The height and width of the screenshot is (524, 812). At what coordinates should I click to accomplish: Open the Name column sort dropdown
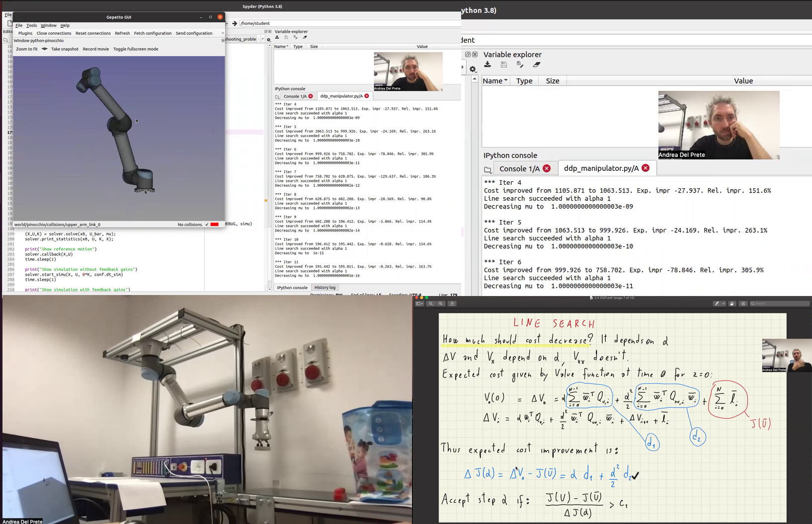pyautogui.click(x=506, y=80)
